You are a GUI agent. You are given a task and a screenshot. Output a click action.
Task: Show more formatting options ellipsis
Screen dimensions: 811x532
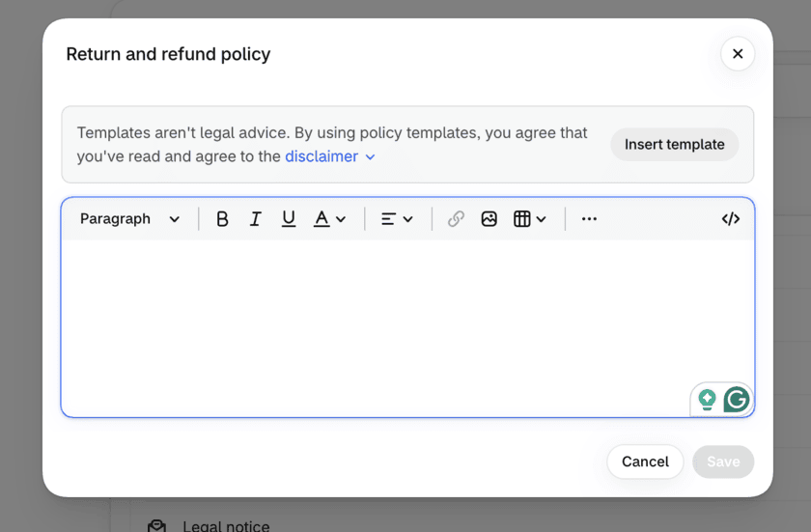point(589,219)
